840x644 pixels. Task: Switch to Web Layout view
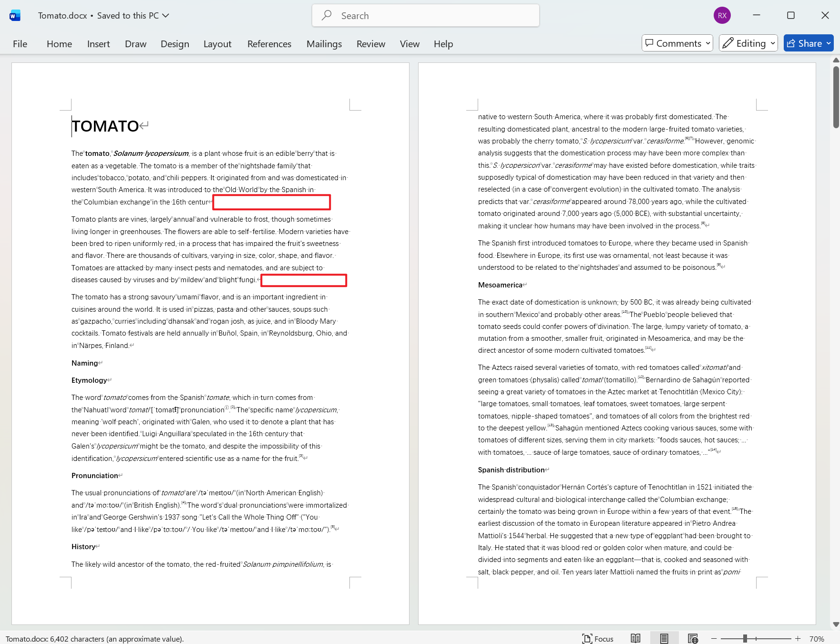[x=693, y=638]
